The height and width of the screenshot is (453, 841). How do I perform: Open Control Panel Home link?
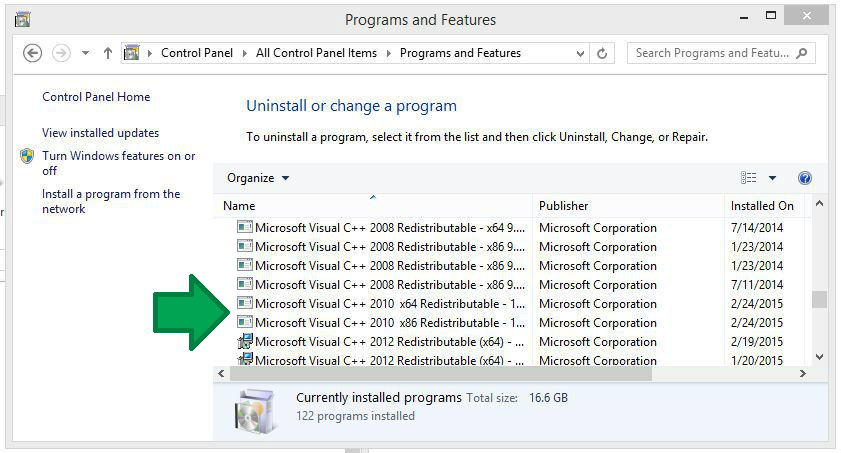coord(96,97)
